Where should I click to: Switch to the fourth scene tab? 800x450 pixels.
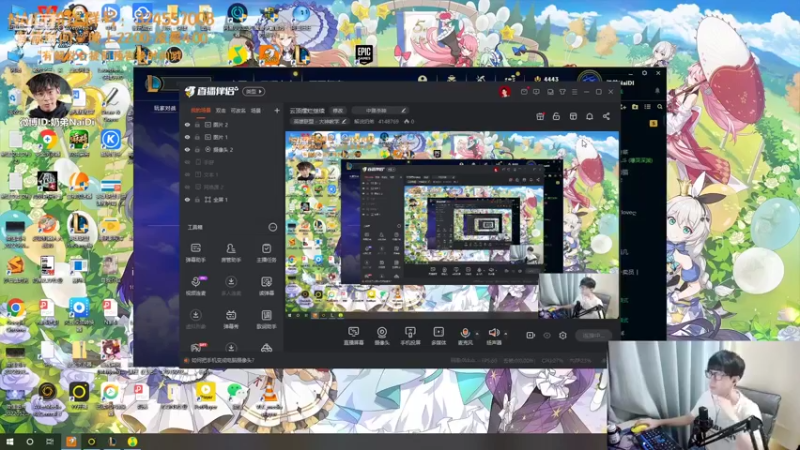point(256,110)
